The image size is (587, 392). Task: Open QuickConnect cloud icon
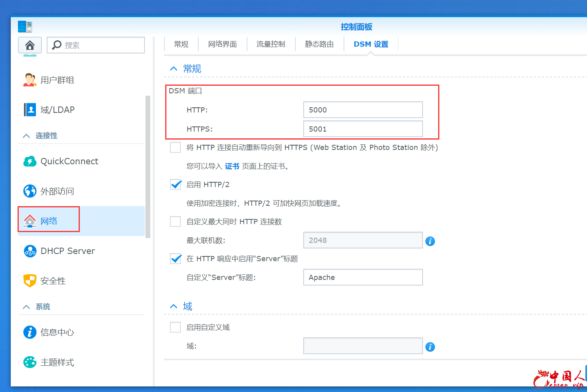[x=30, y=161]
